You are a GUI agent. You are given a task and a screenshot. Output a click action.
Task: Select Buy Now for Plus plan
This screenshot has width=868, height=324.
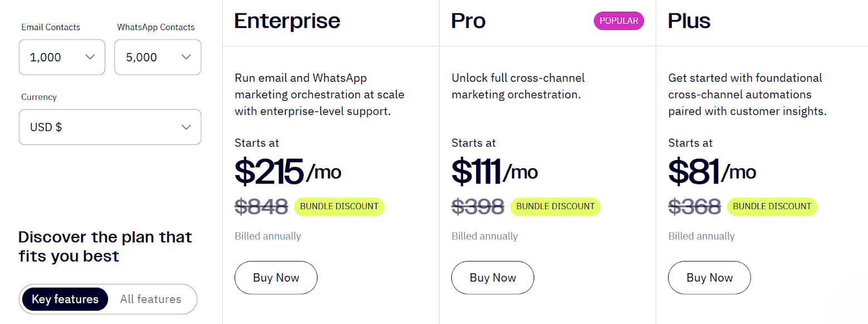(x=709, y=278)
